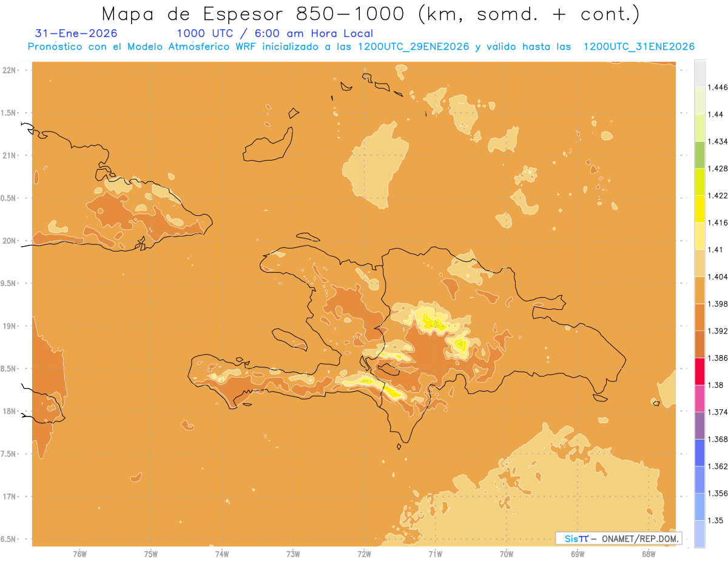
Task: Click the red legend color band
Action: 699,372
